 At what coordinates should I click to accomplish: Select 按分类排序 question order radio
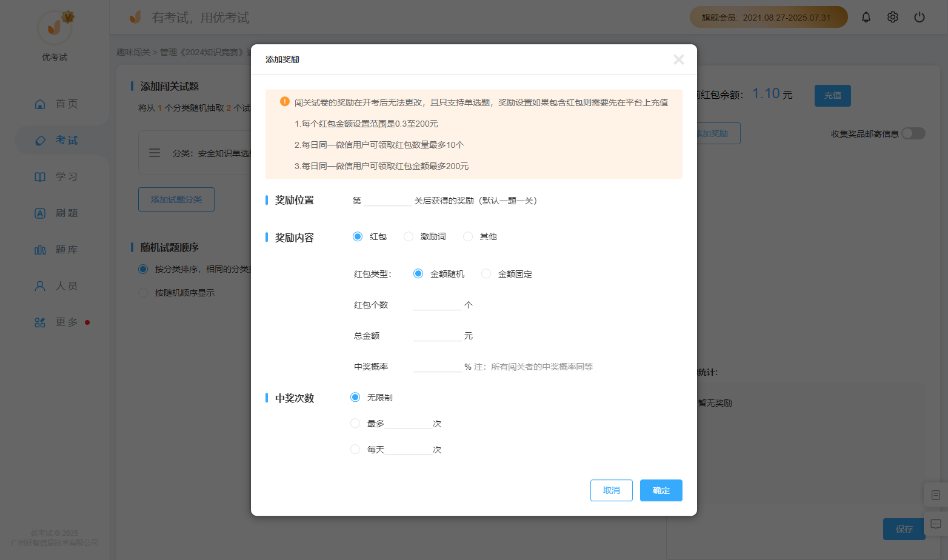[143, 269]
